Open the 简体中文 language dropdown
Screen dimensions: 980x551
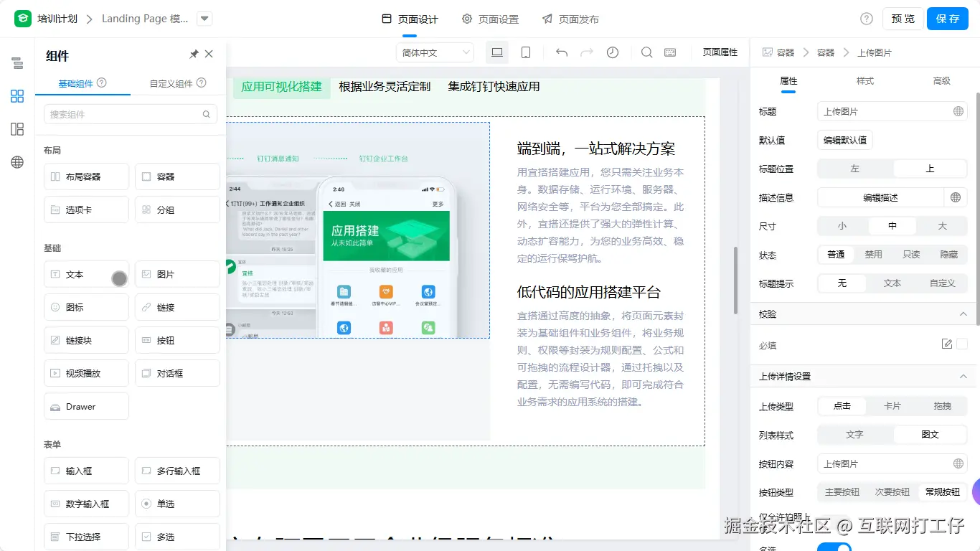pos(435,52)
